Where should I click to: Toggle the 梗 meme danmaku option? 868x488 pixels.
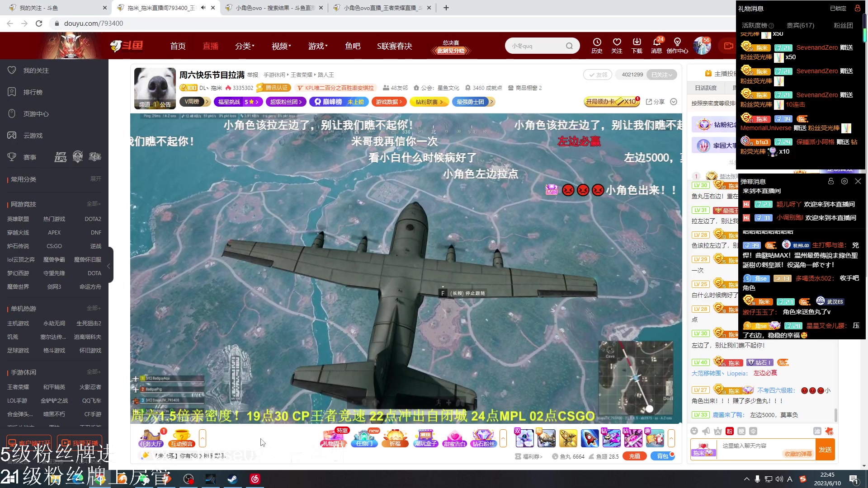point(741,431)
